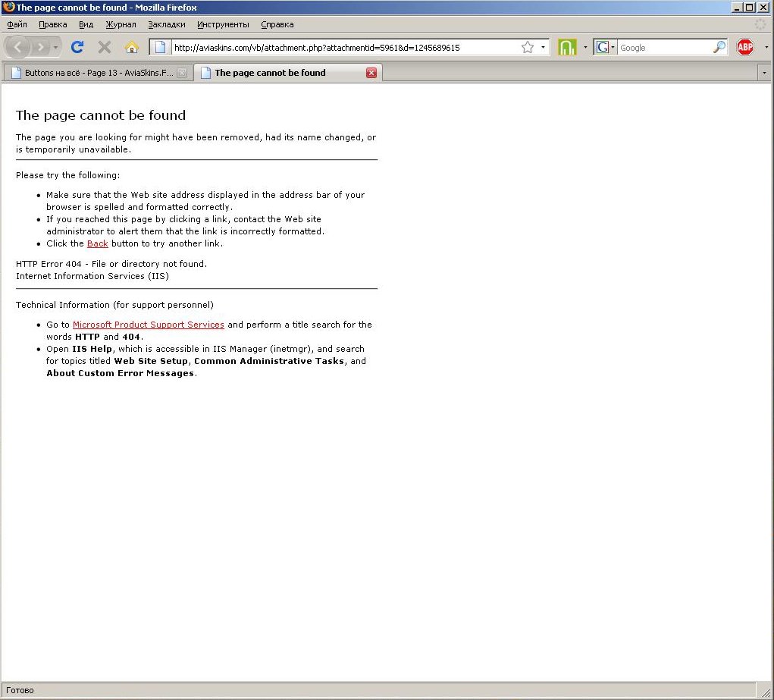Click the page identity icon in address bar
This screenshot has width=774, height=700.
[x=160, y=48]
